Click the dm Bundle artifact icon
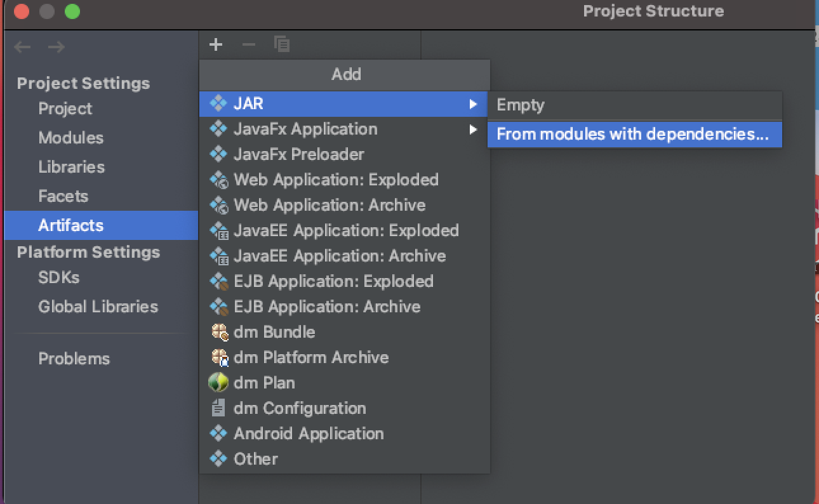The width and height of the screenshot is (819, 504). point(218,332)
